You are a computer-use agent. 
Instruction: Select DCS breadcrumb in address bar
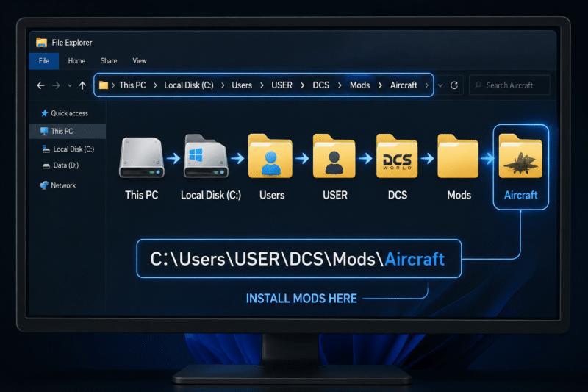pyautogui.click(x=321, y=85)
